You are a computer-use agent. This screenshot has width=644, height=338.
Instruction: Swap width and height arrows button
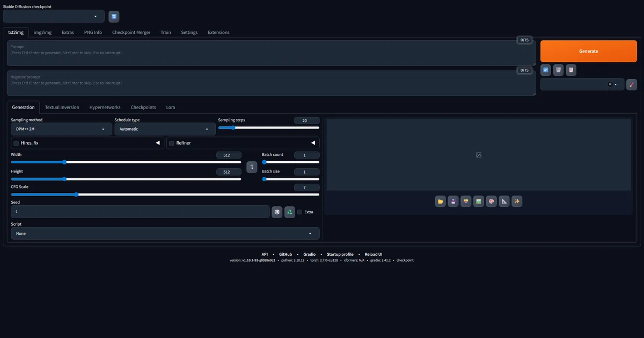[252, 167]
